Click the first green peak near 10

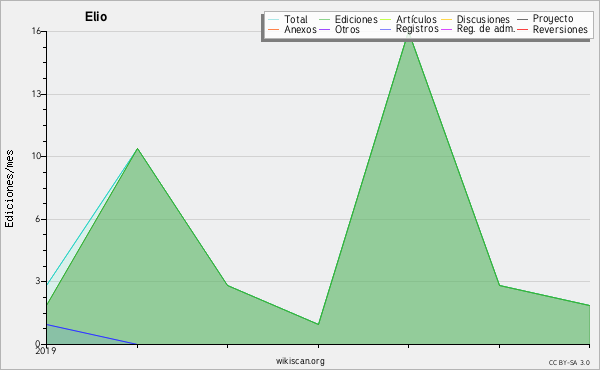[x=137, y=149]
